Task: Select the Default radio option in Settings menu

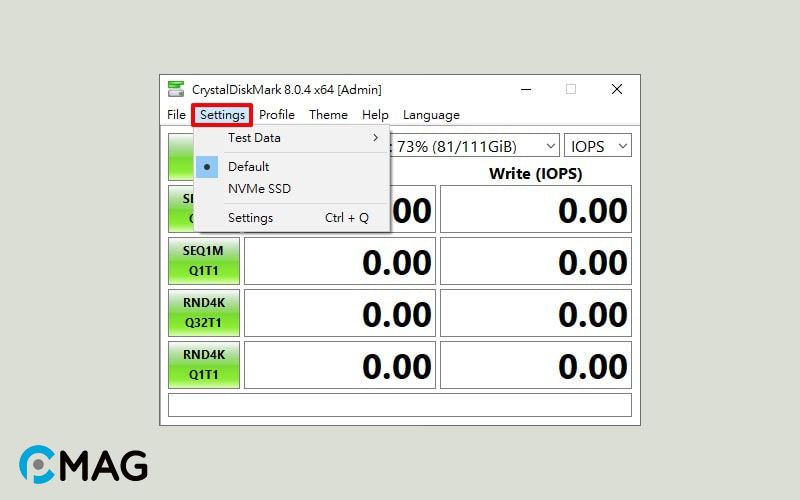Action: tap(248, 167)
